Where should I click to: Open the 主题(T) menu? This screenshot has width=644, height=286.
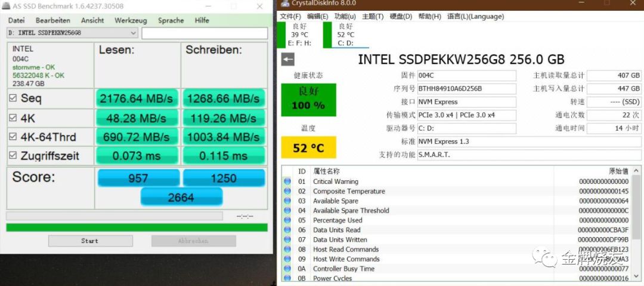[x=373, y=17]
